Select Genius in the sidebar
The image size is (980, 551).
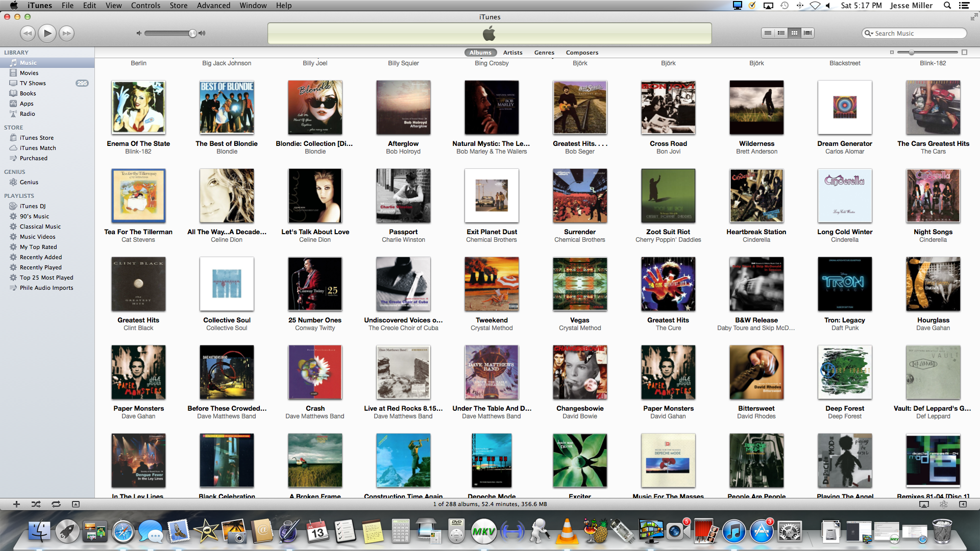point(47,182)
